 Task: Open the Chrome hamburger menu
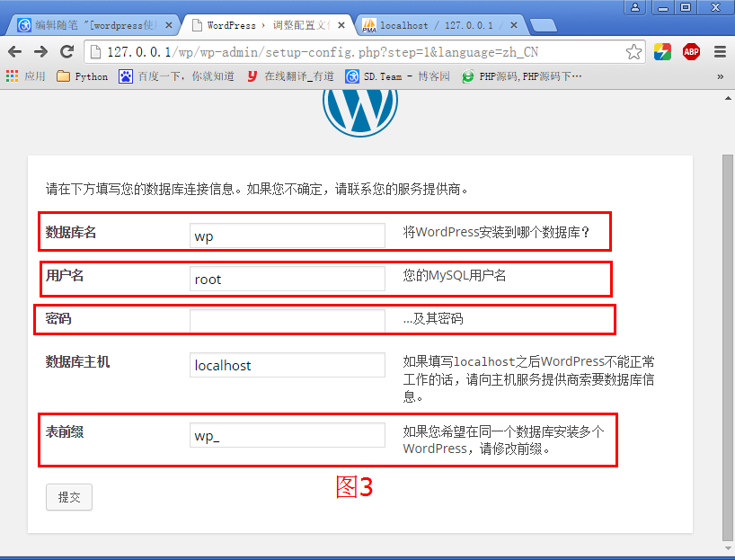click(720, 51)
